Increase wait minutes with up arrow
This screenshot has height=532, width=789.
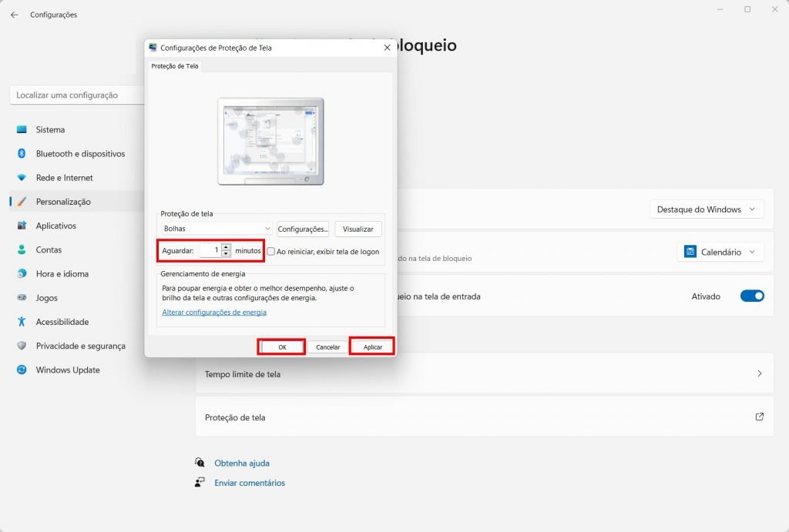[226, 247]
